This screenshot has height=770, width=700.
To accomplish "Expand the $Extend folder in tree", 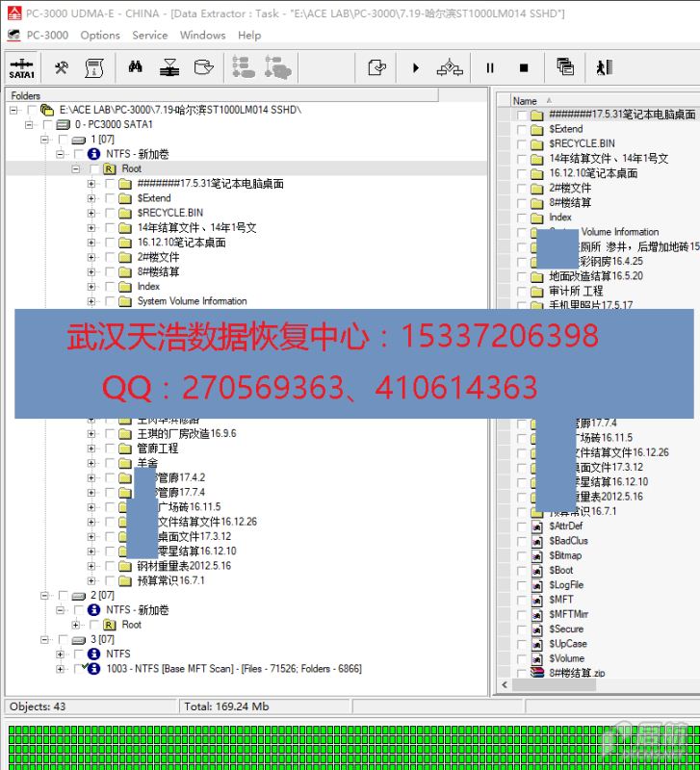I will [x=91, y=198].
